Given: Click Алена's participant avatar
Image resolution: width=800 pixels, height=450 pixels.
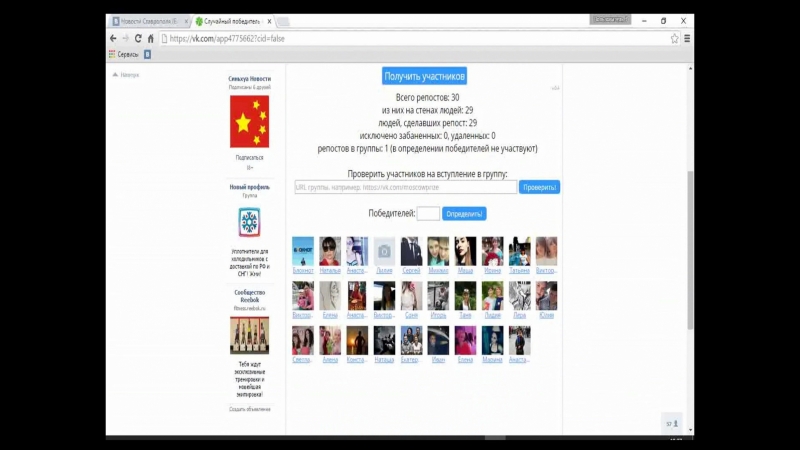Looking at the screenshot, I should (330, 340).
